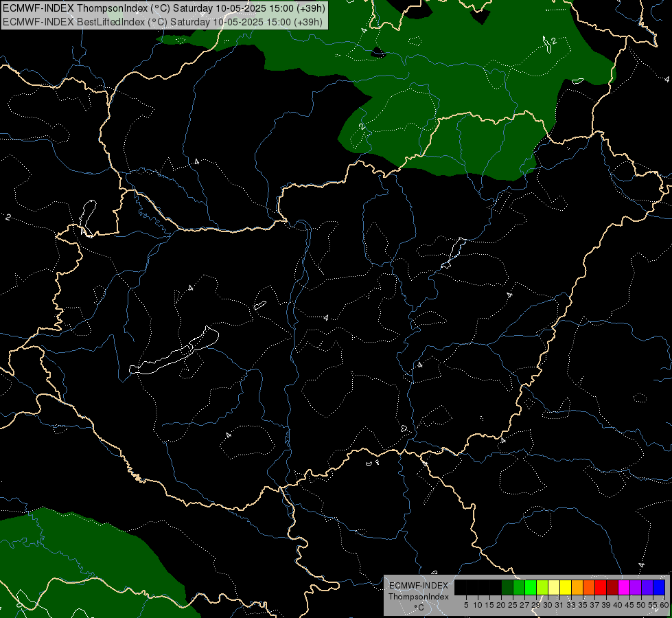
Task: Click the legend scale value 29
Action: tap(536, 605)
